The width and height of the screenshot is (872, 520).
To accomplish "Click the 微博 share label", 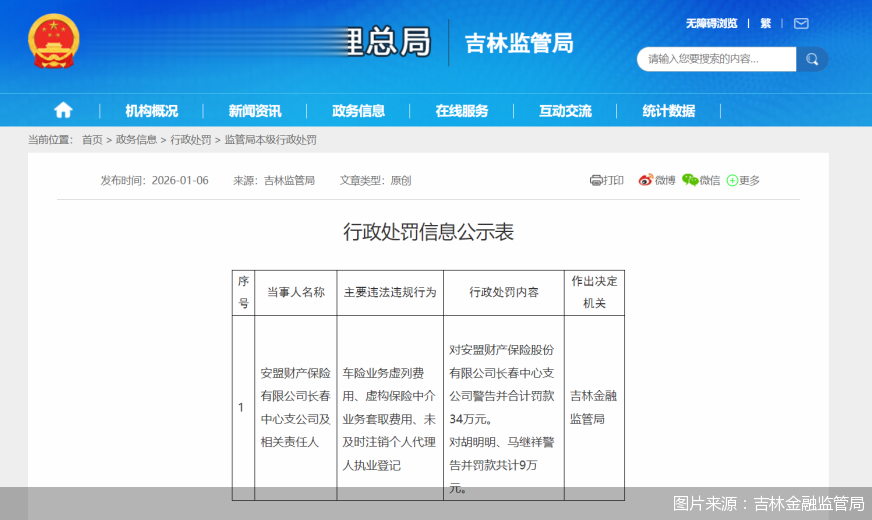I will [665, 180].
